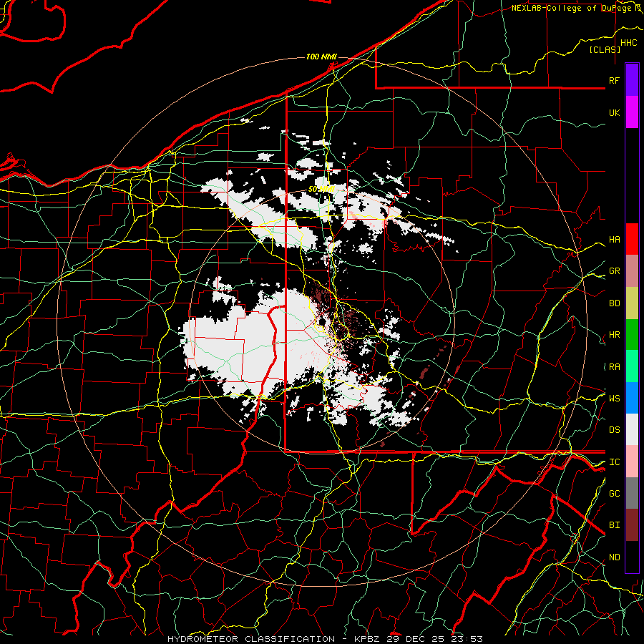Screen dimensions: 644x644
Task: Click the DS white legend swatch
Action: click(x=632, y=429)
